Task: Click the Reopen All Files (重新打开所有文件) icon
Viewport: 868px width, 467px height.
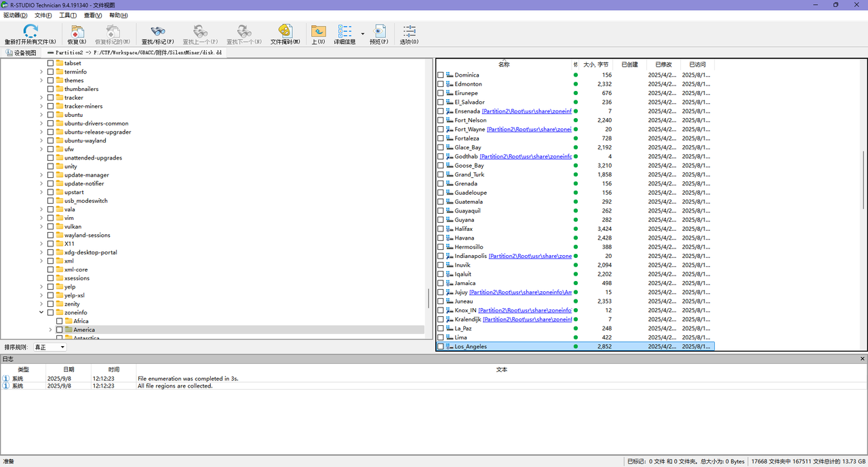Action: coord(31,31)
